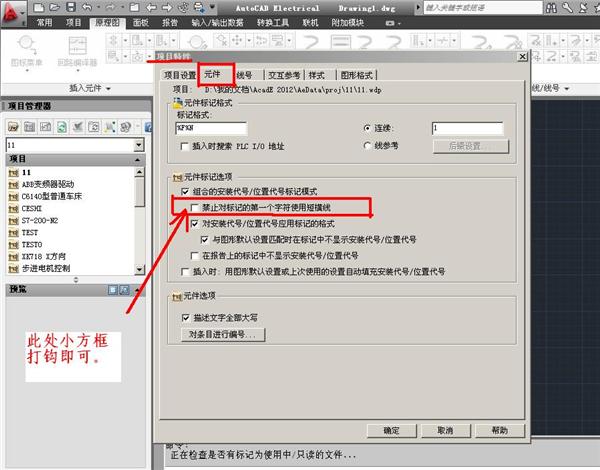Click the Plot printer icon in title bar
The image size is (600, 470).
click(x=199, y=7)
